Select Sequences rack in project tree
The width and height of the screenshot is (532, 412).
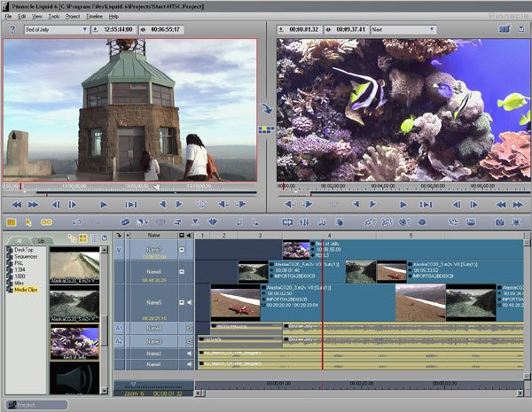tap(26, 256)
